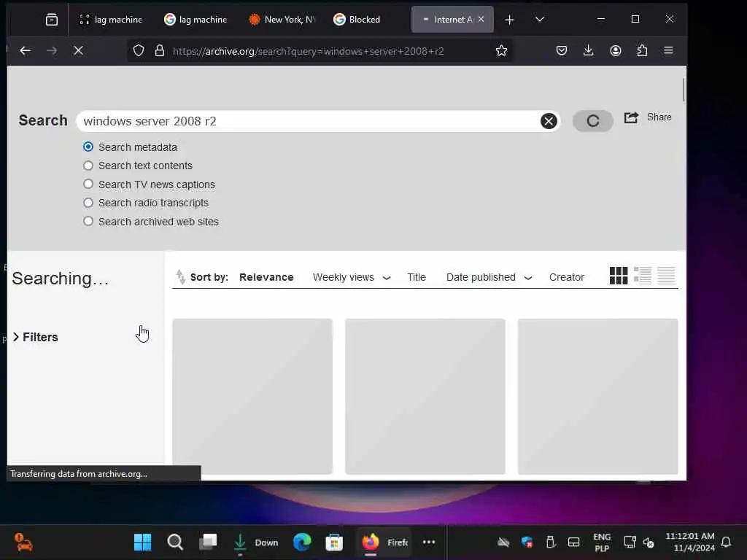
Task: Open tracking protection shield icon
Action: tap(139, 50)
